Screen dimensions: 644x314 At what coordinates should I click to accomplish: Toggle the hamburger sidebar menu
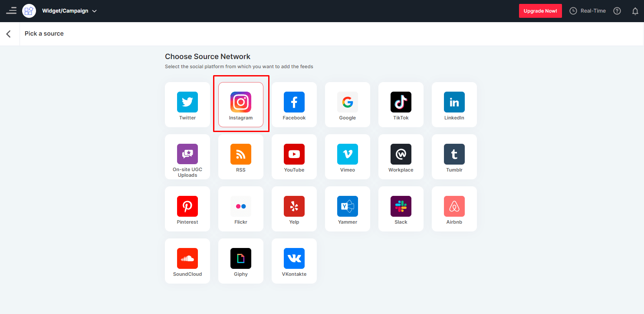[11, 11]
